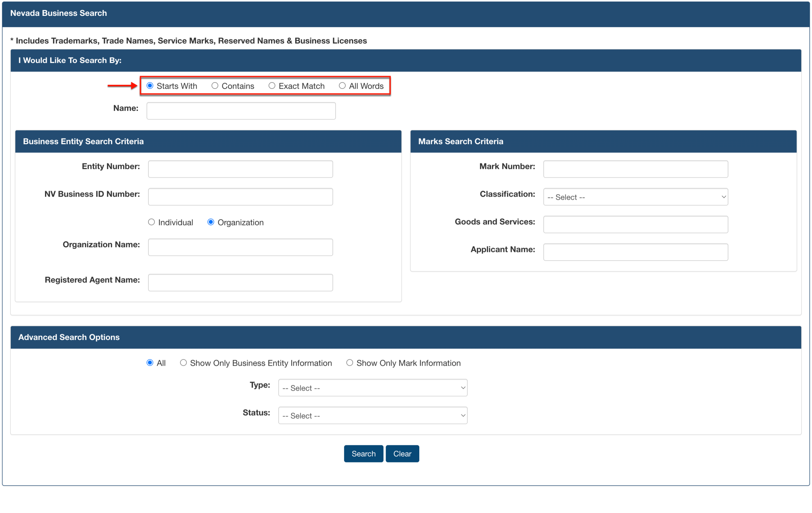Click the Applicant Name text field
Screen dimensions: 812x513
636,252
